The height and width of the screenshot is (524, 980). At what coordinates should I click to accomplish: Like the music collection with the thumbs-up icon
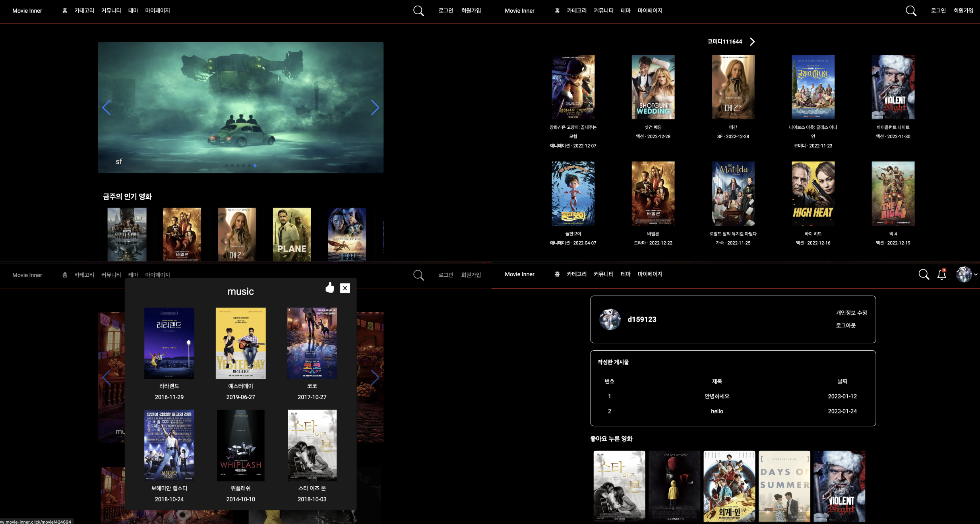click(x=329, y=287)
